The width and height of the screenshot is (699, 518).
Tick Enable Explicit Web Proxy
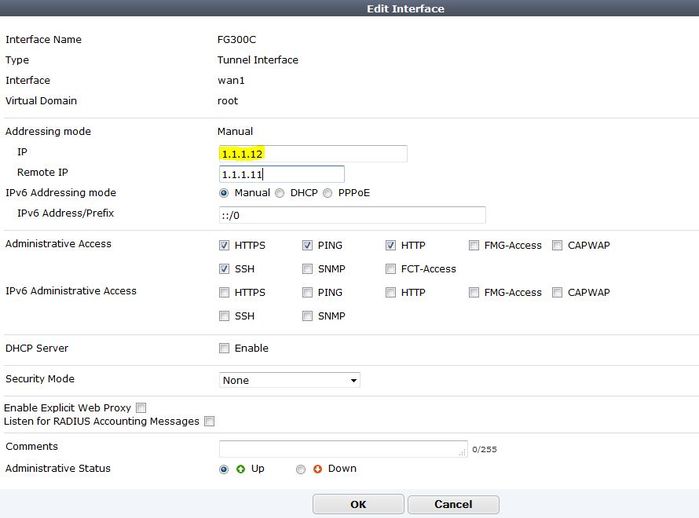pyautogui.click(x=141, y=407)
